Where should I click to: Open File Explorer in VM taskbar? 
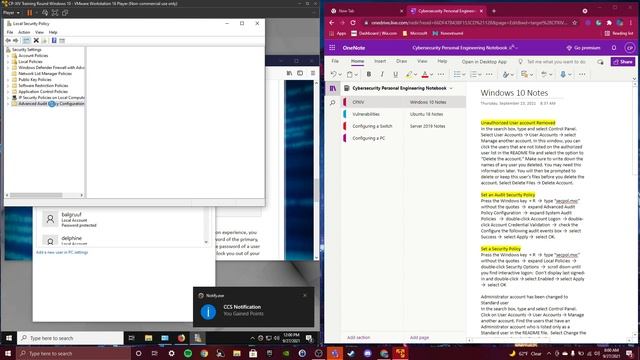149,338
